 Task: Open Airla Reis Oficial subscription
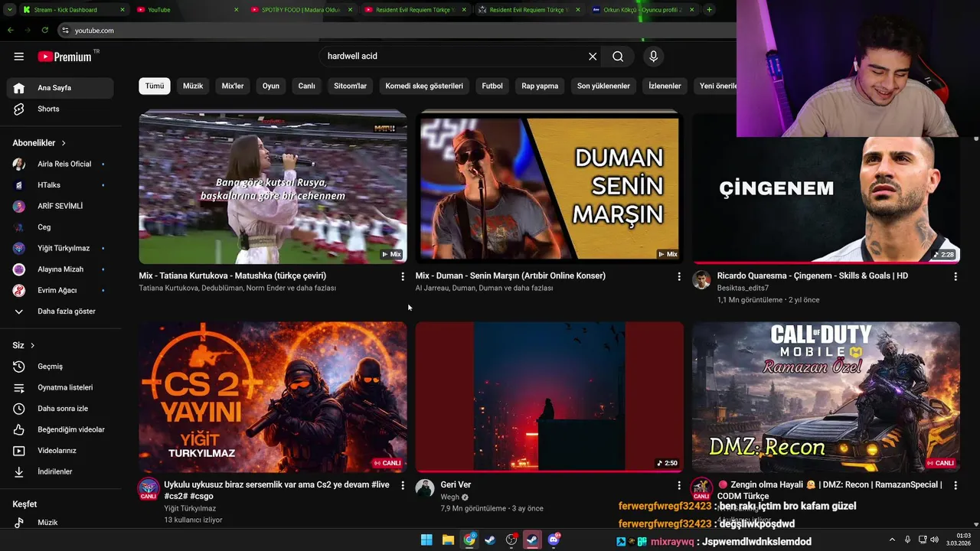click(60, 164)
